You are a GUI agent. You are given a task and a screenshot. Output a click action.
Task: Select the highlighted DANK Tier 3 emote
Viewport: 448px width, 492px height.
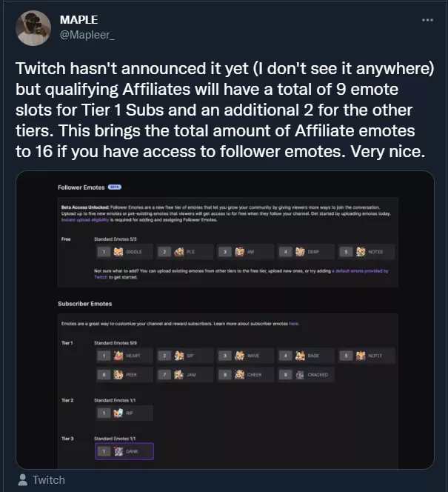tap(124, 451)
